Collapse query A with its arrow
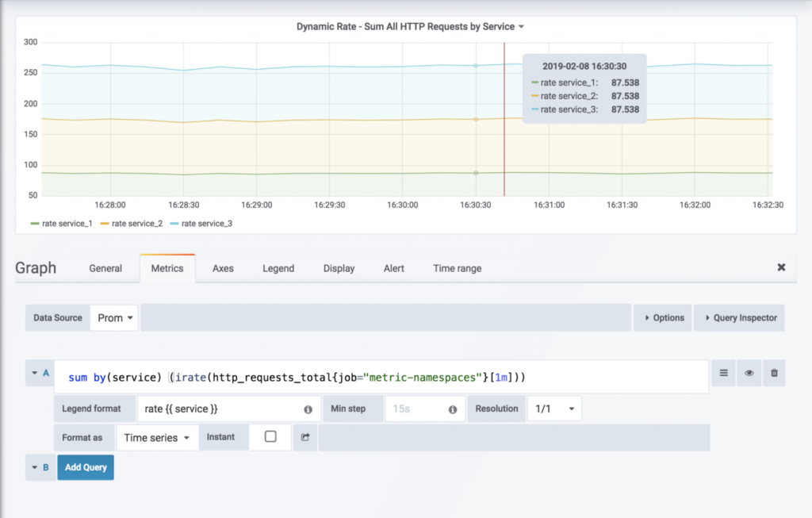Screen dimensions: 812x518 35,373
